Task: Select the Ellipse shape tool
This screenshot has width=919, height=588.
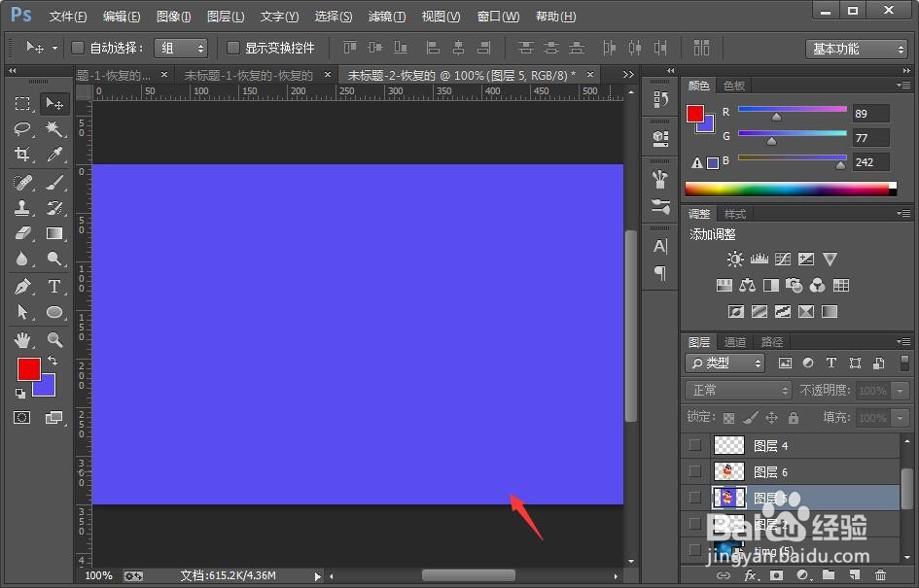Action: point(54,312)
